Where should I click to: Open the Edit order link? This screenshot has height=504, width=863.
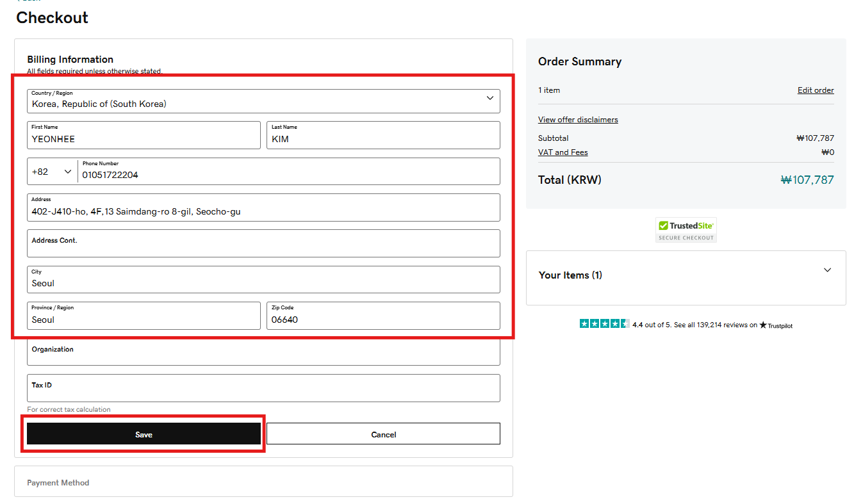pos(816,90)
